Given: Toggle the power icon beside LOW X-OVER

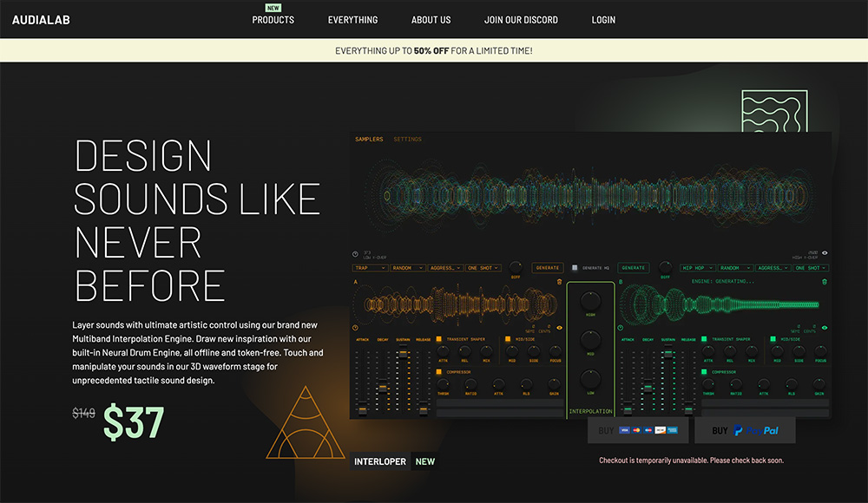Looking at the screenshot, I should pos(355,254).
